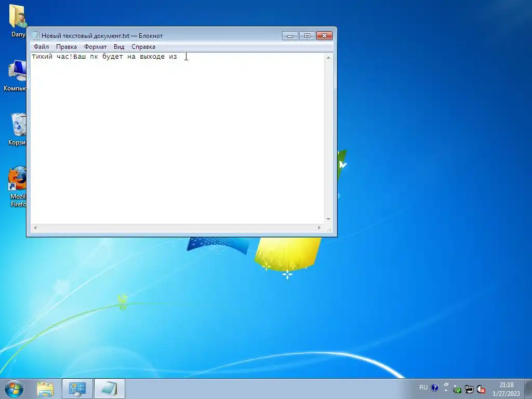Maximize the Блокнот window

[x=307, y=36]
